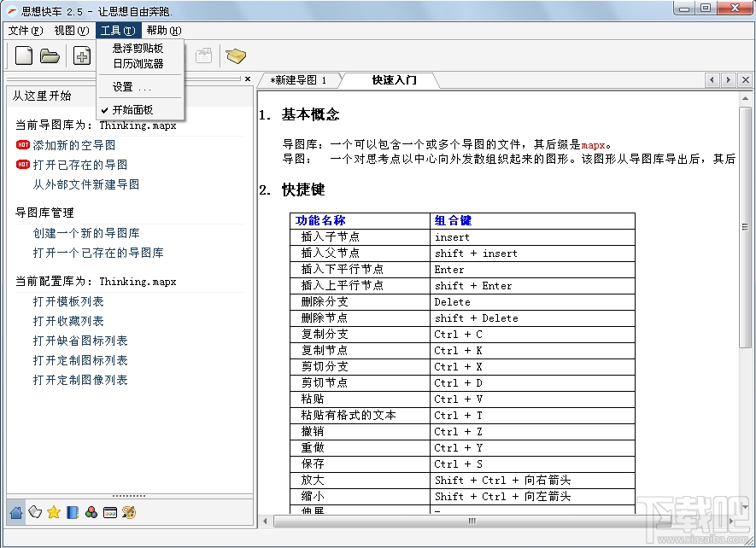This screenshot has height=548, width=756.
Task: Choose 日历浏览器 from the Tools menu
Action: 140,64
